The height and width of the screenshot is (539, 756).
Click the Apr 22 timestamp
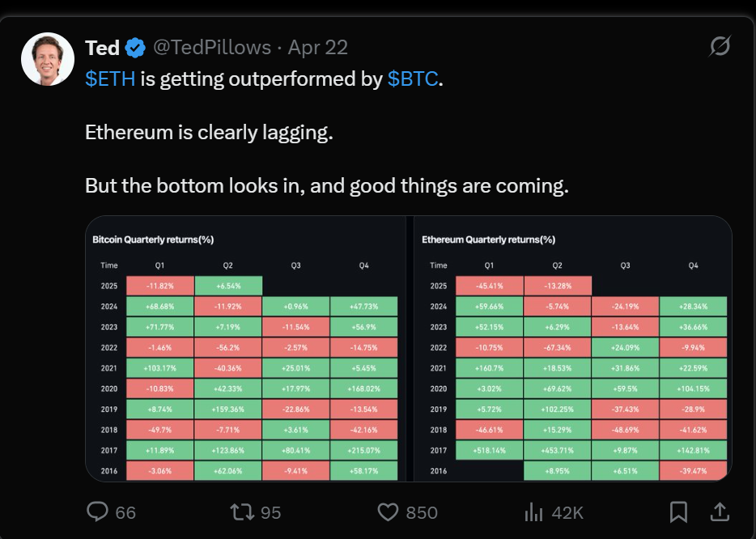click(x=317, y=48)
